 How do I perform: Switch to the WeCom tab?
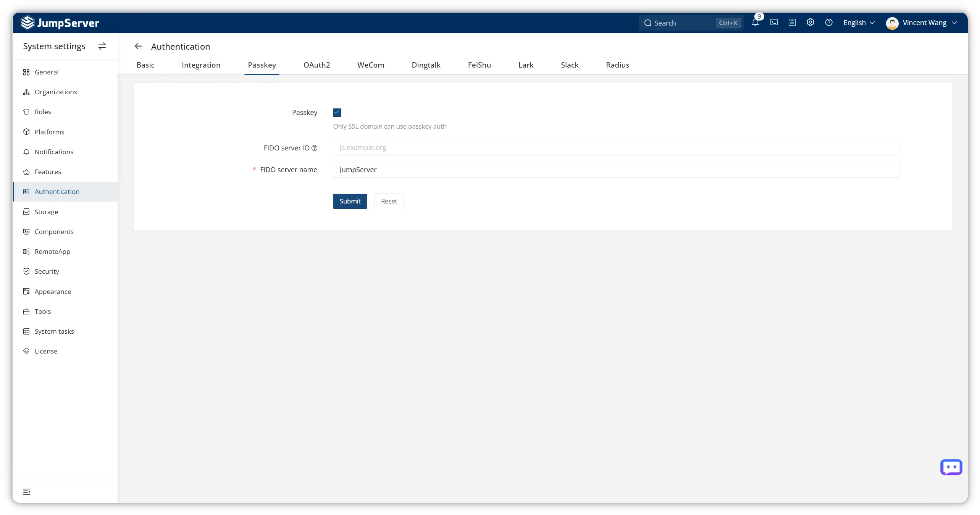point(371,65)
